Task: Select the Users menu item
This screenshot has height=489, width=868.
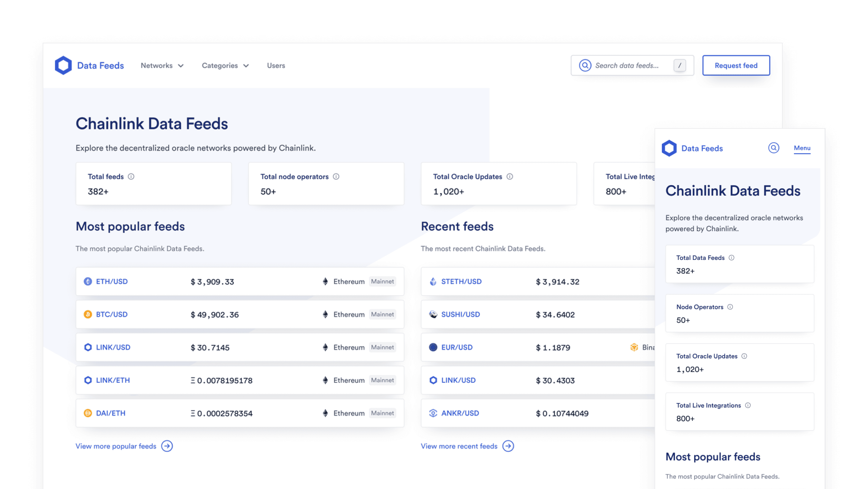Action: [276, 65]
